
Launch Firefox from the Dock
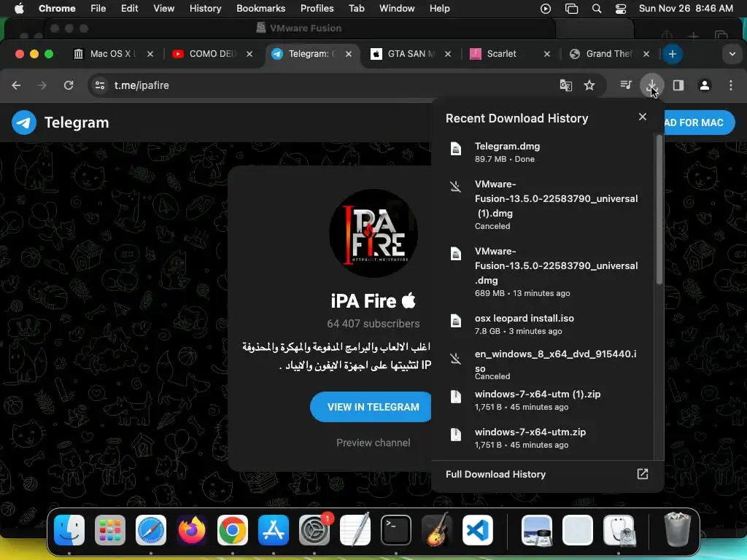192,530
